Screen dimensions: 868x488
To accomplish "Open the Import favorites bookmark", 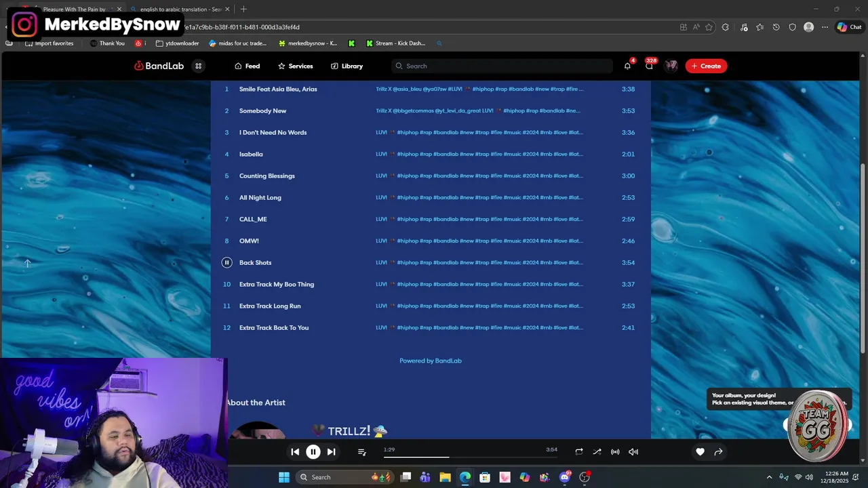I will pos(50,43).
